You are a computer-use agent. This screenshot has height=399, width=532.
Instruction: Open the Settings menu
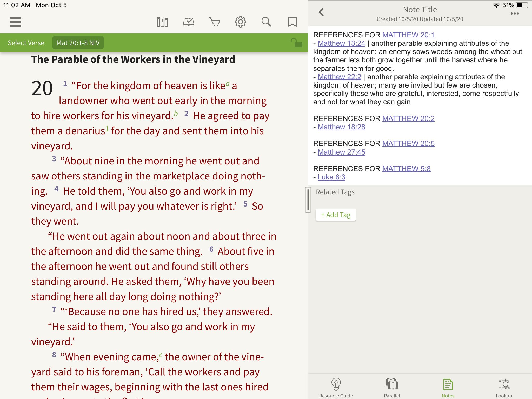(241, 22)
